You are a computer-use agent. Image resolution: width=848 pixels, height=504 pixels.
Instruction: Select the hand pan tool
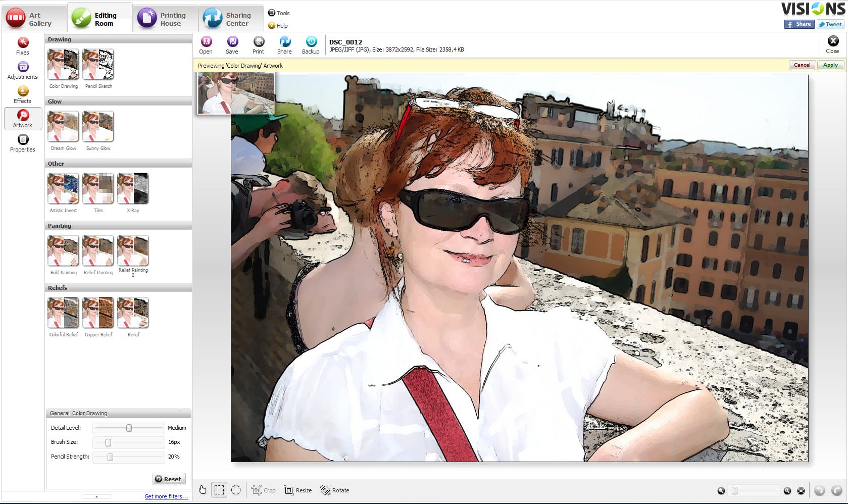pos(203,490)
